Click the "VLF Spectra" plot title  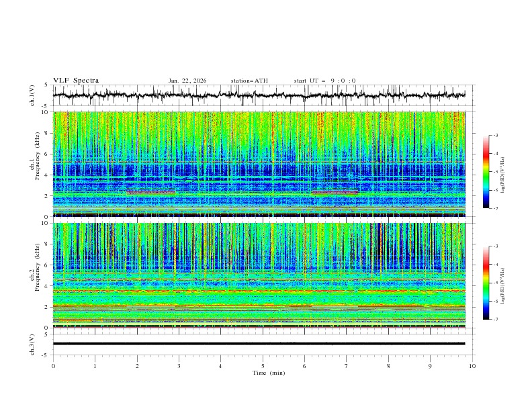(76, 81)
